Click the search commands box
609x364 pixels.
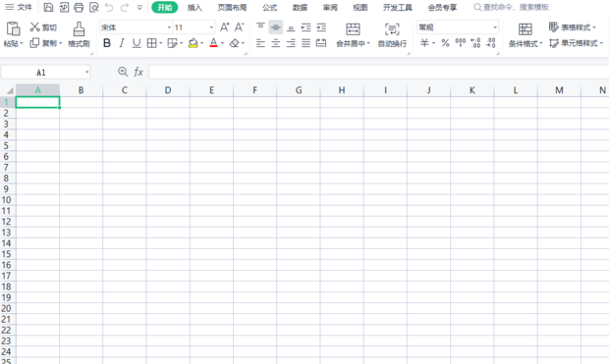(x=511, y=8)
